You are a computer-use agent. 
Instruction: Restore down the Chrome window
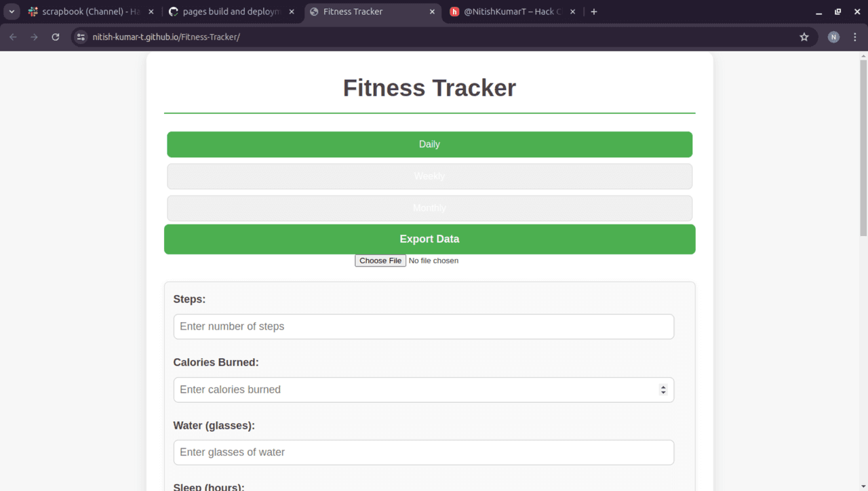837,12
